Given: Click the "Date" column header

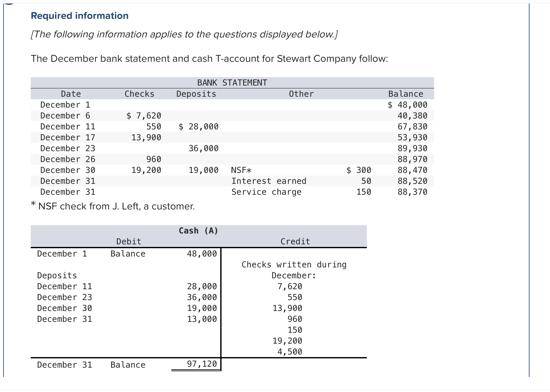Looking at the screenshot, I should [71, 94].
